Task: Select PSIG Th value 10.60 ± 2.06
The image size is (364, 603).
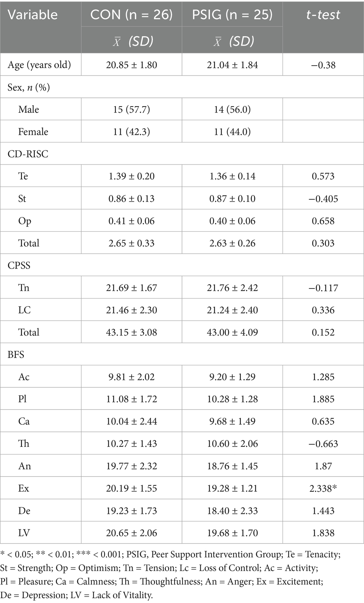Action: [x=232, y=444]
